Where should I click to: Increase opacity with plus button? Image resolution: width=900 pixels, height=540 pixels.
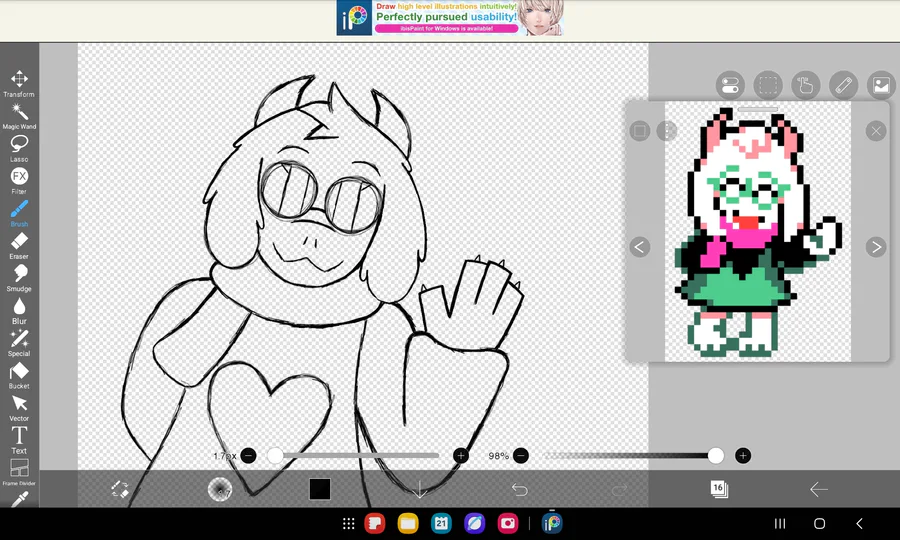point(743,456)
